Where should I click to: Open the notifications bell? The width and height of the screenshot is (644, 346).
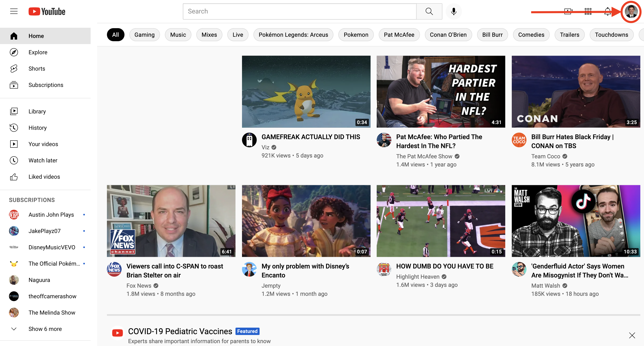(608, 11)
